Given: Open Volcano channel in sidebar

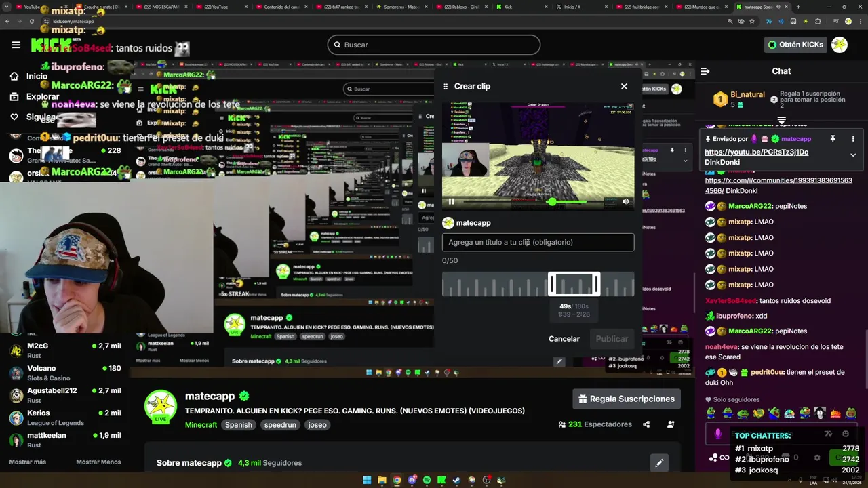Looking at the screenshot, I should click(65, 373).
